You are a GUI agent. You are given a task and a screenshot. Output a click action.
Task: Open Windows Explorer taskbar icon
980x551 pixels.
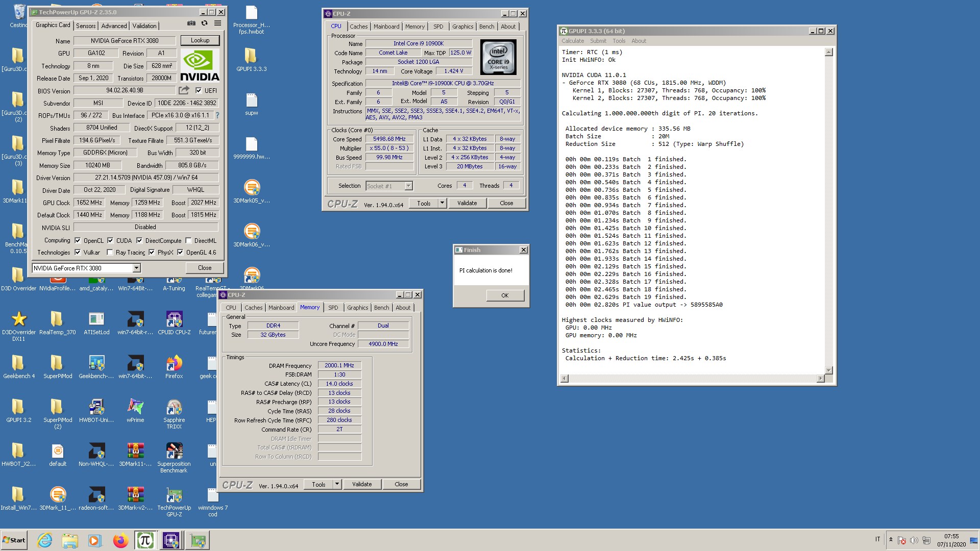pos(70,540)
